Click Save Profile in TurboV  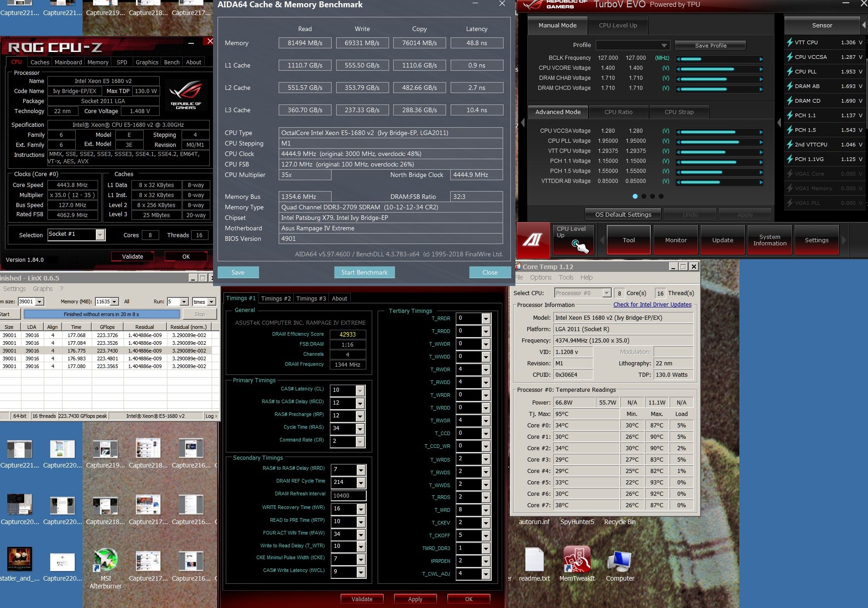click(x=710, y=45)
